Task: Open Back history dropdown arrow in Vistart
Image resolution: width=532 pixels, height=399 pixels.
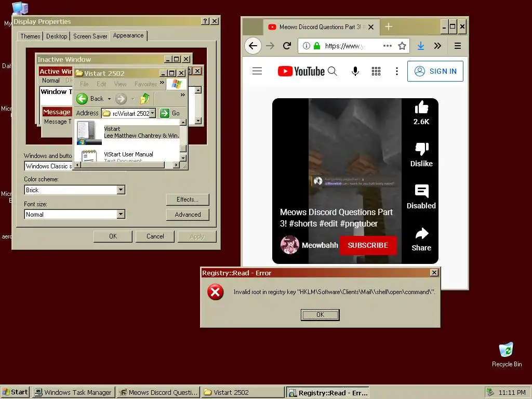Action: [109, 99]
